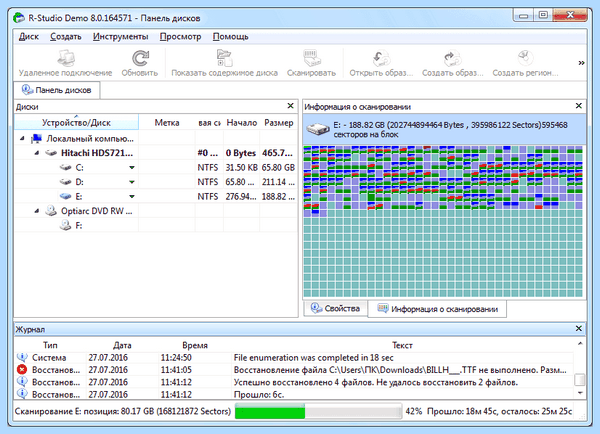Open the Помощь menu
600x434 pixels.
click(230, 36)
